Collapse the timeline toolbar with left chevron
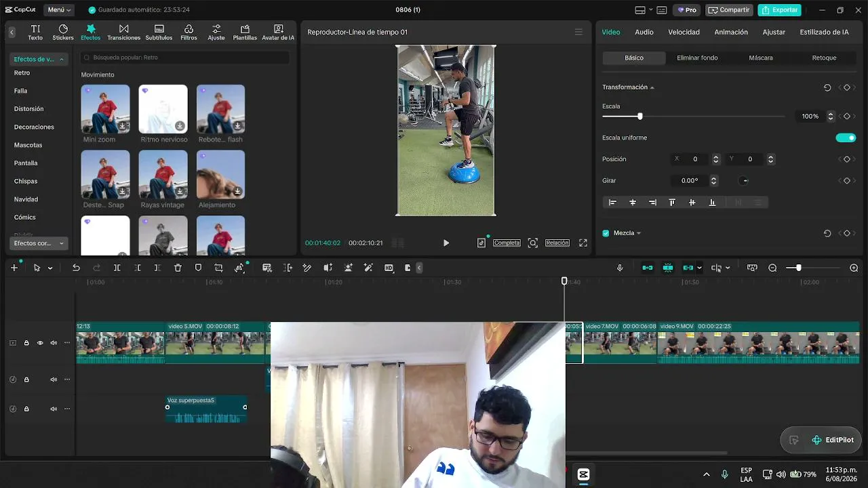 [419, 268]
